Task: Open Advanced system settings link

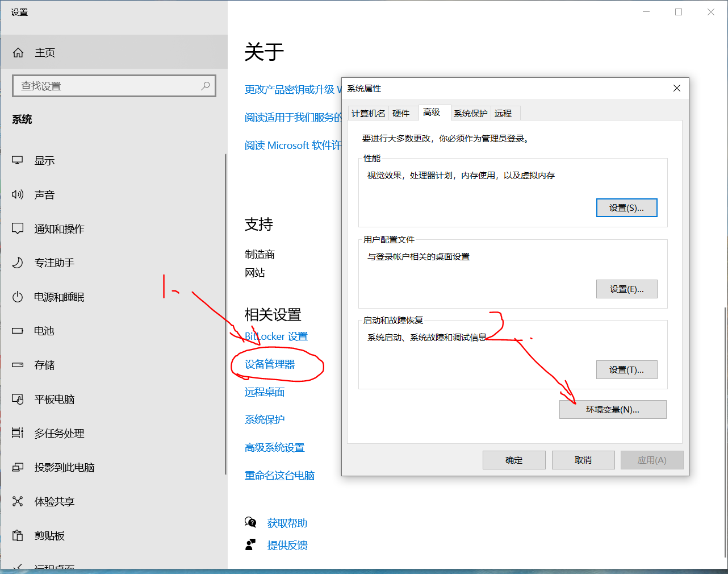Action: pyautogui.click(x=275, y=448)
